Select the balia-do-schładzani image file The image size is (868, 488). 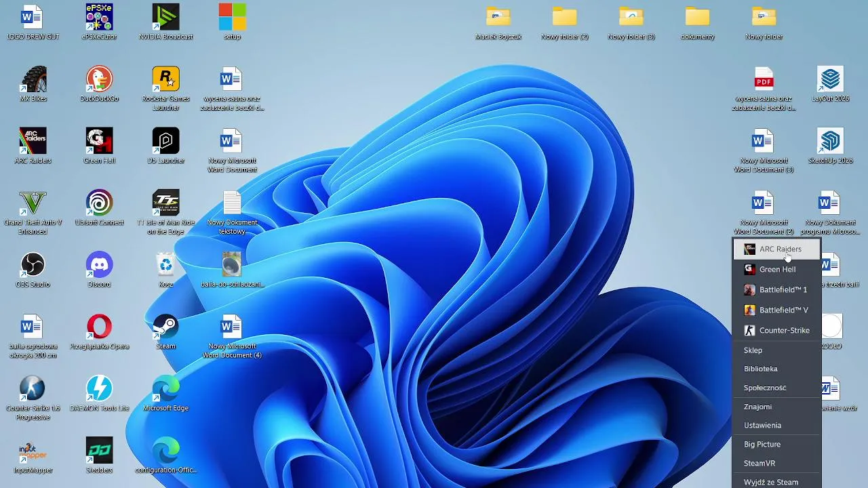232,270
